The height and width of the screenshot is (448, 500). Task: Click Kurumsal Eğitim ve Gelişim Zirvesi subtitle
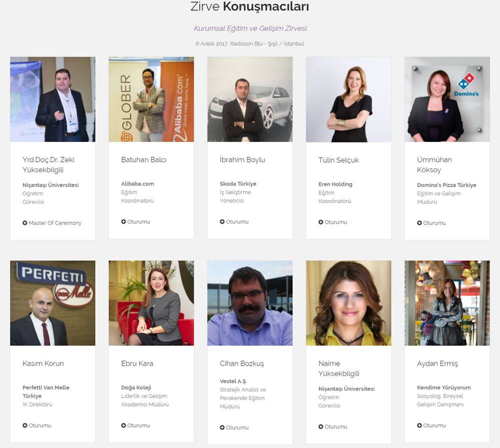coord(250,28)
